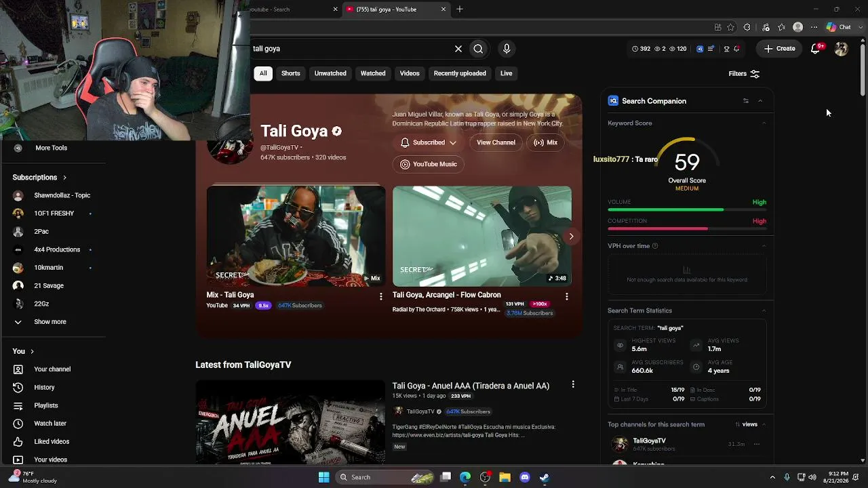The width and height of the screenshot is (868, 488).
Task: Open the vidIQ list icon beside IQ logo
Action: 711,49
